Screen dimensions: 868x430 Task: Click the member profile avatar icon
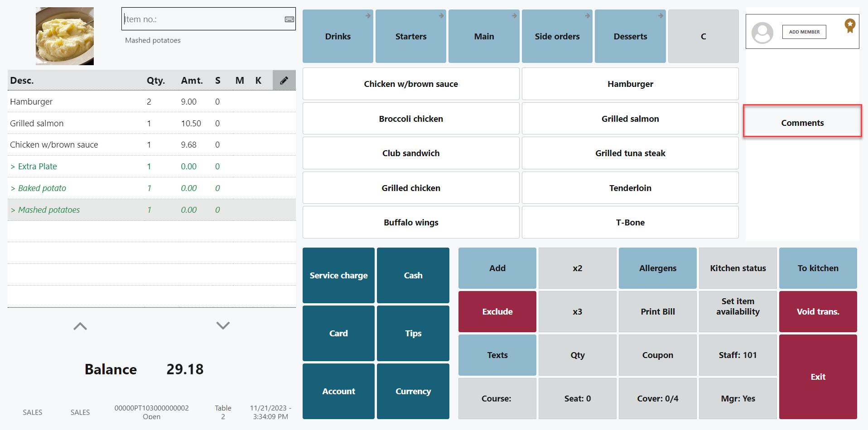[762, 33]
